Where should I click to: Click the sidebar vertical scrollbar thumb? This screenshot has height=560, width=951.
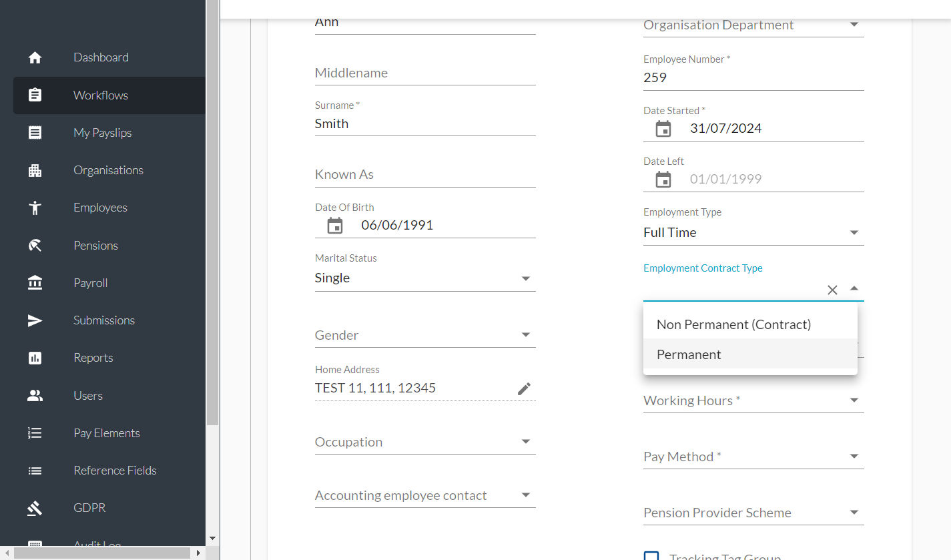click(x=213, y=212)
